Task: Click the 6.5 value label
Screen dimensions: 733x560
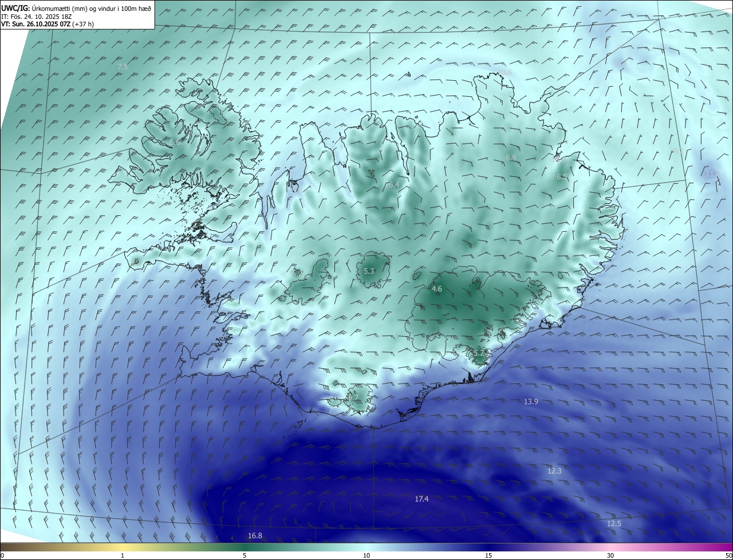Action: tap(562, 177)
